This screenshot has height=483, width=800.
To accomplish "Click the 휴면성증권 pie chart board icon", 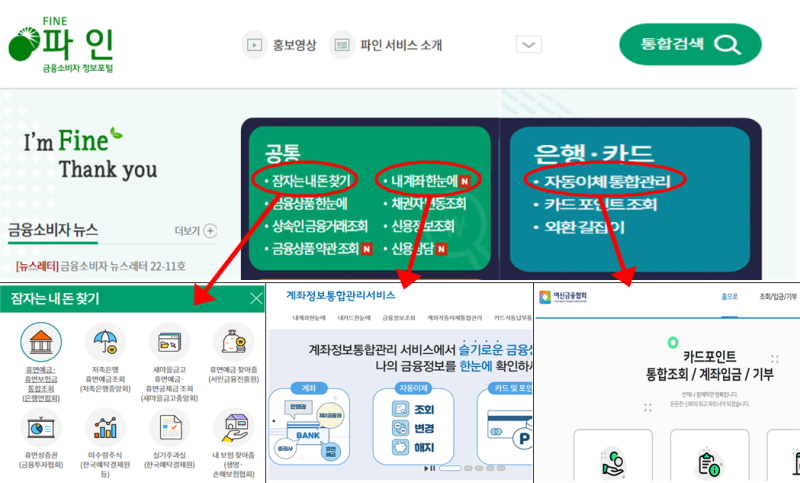I will coord(41,427).
